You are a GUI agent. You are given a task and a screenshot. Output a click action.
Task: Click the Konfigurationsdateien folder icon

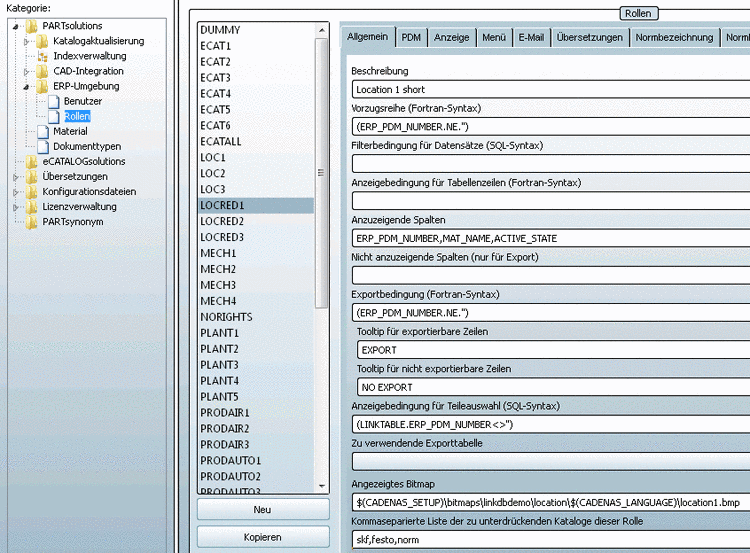[x=32, y=192]
